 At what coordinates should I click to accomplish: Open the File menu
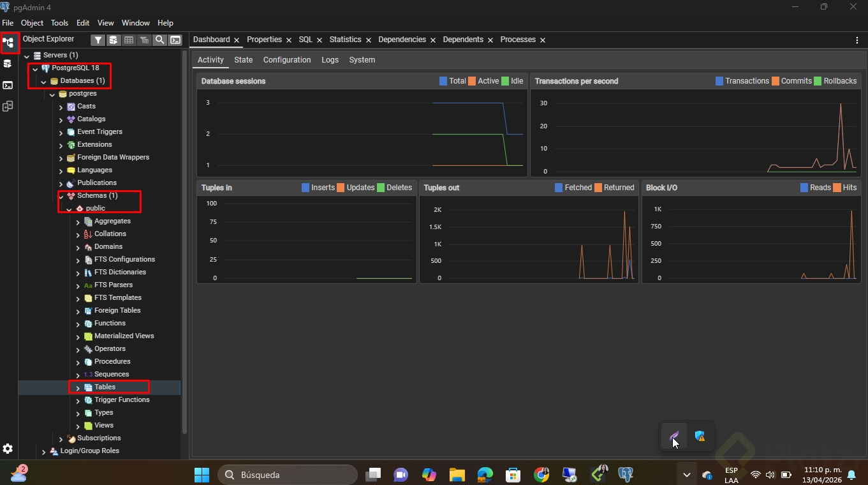click(8, 22)
